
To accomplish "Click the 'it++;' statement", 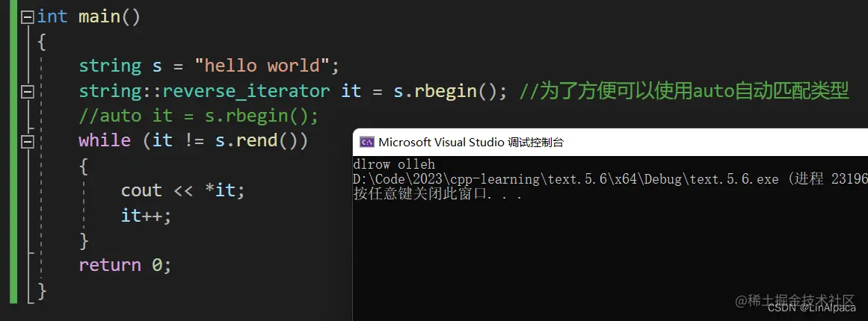I will tap(147, 215).
